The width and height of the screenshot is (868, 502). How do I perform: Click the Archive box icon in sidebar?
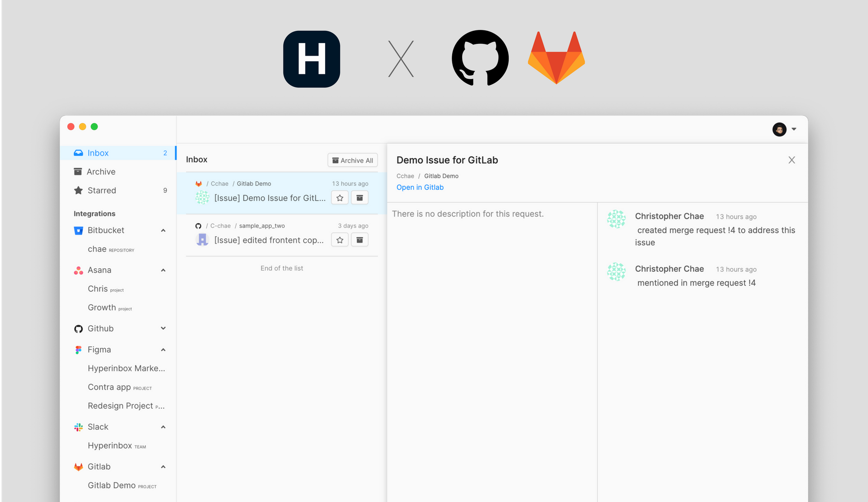(78, 172)
